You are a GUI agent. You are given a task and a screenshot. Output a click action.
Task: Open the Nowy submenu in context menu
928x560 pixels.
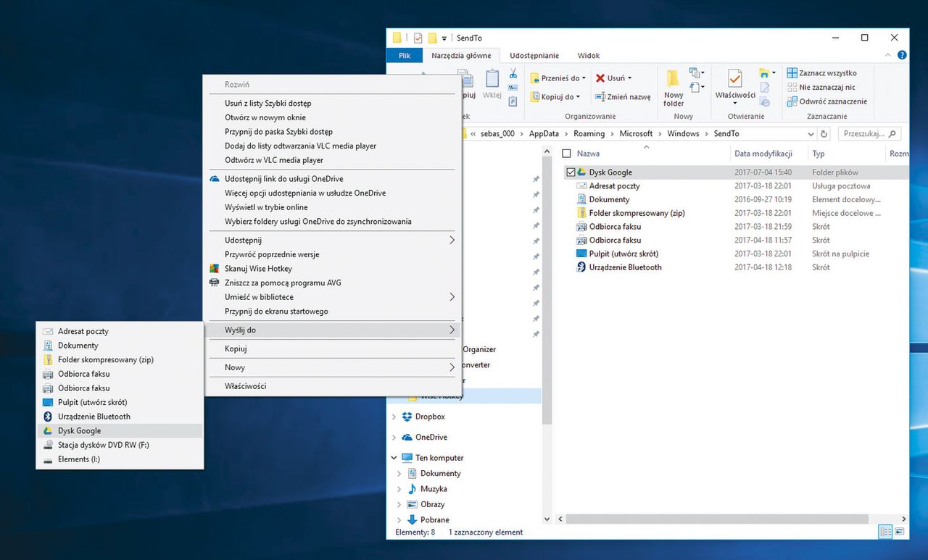click(x=332, y=367)
